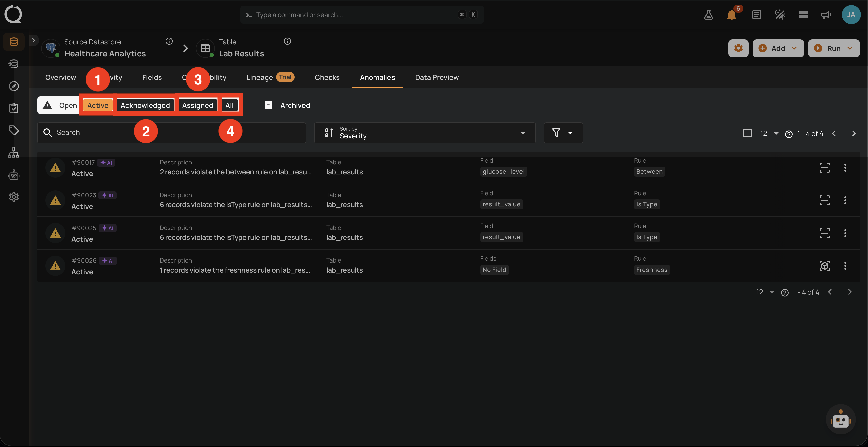Viewport: 868px width, 447px height.
Task: Open the Tags sidebar icon
Action: 14,130
